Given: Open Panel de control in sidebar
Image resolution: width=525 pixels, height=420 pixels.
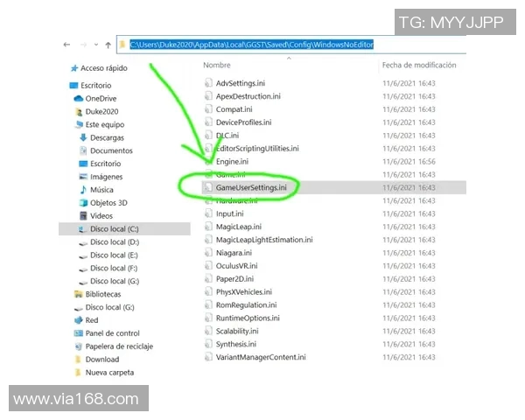Looking at the screenshot, I should (113, 333).
